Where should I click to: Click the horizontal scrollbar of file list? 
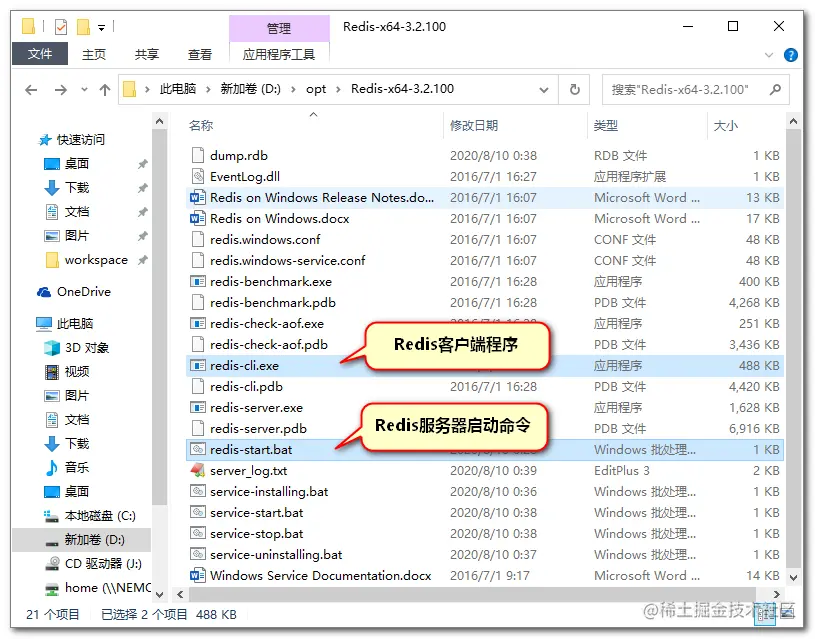click(x=471, y=594)
